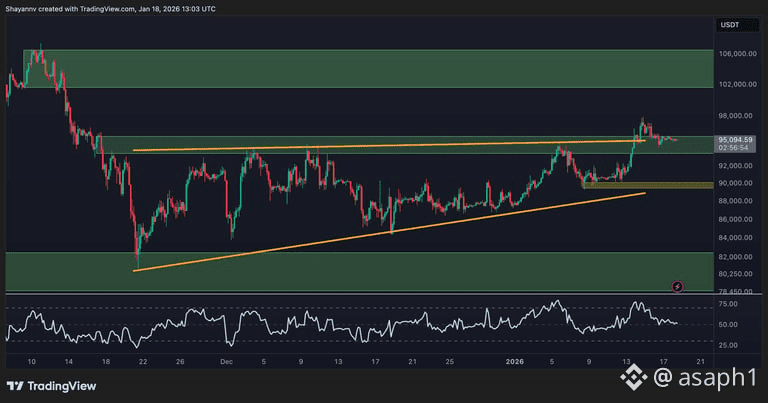Click the 90,000.00 price axis label
Viewport: 768px width, 403px height.
[x=735, y=183]
